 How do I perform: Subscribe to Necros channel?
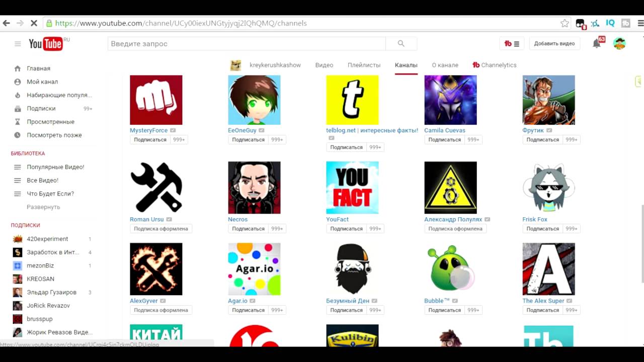248,229
